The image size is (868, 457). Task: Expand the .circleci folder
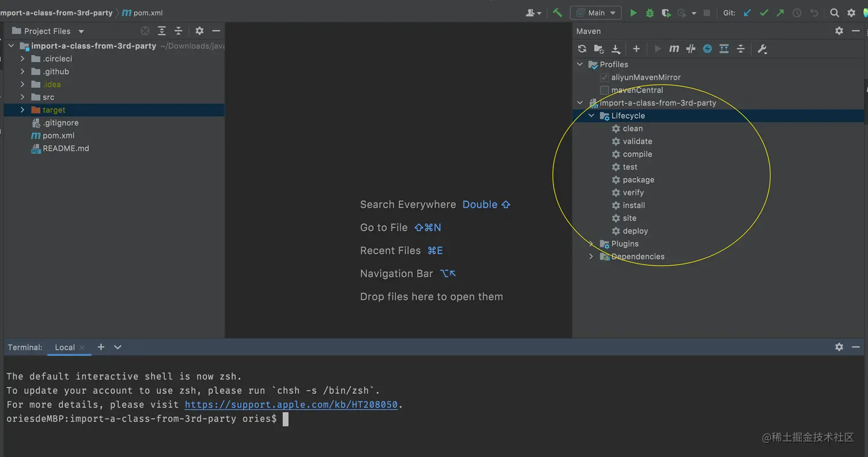22,59
